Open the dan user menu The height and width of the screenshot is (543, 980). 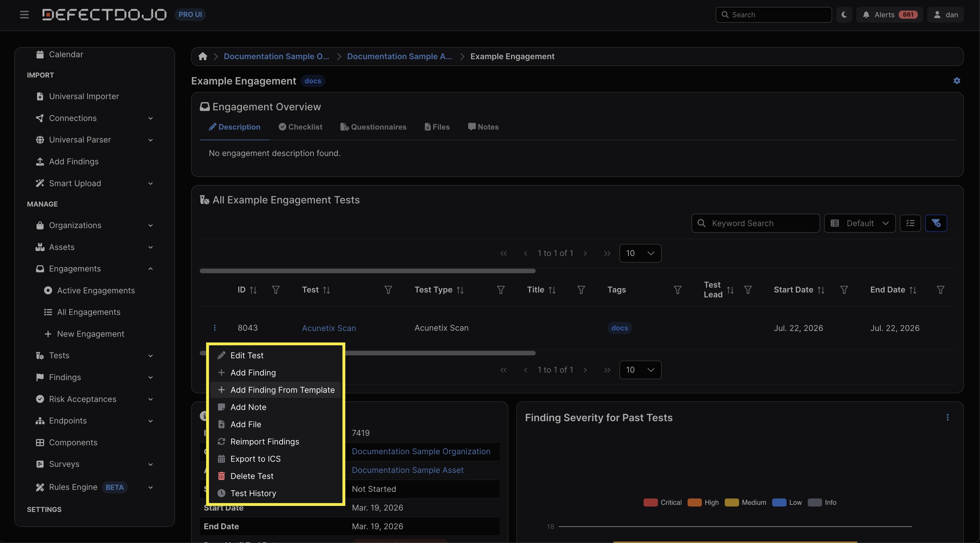click(x=945, y=14)
